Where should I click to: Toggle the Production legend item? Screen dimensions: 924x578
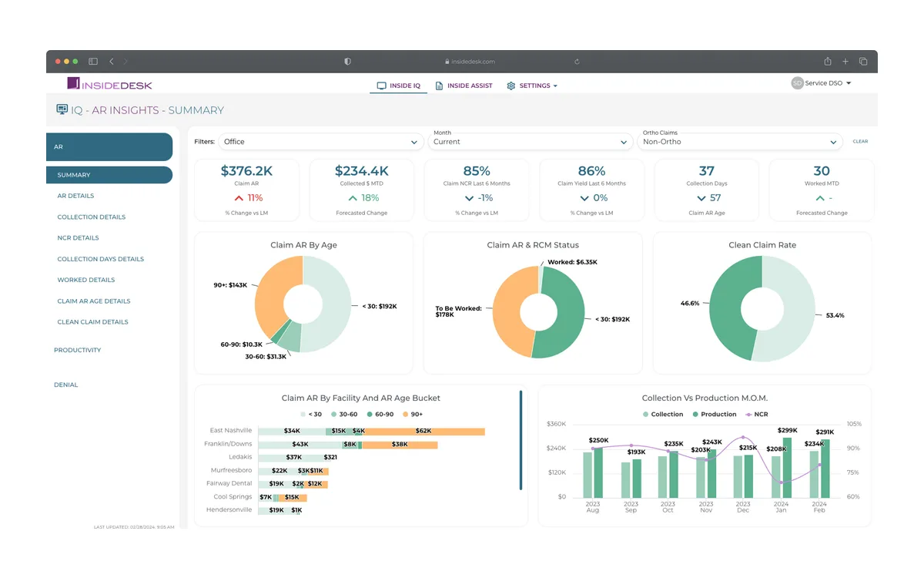point(715,415)
